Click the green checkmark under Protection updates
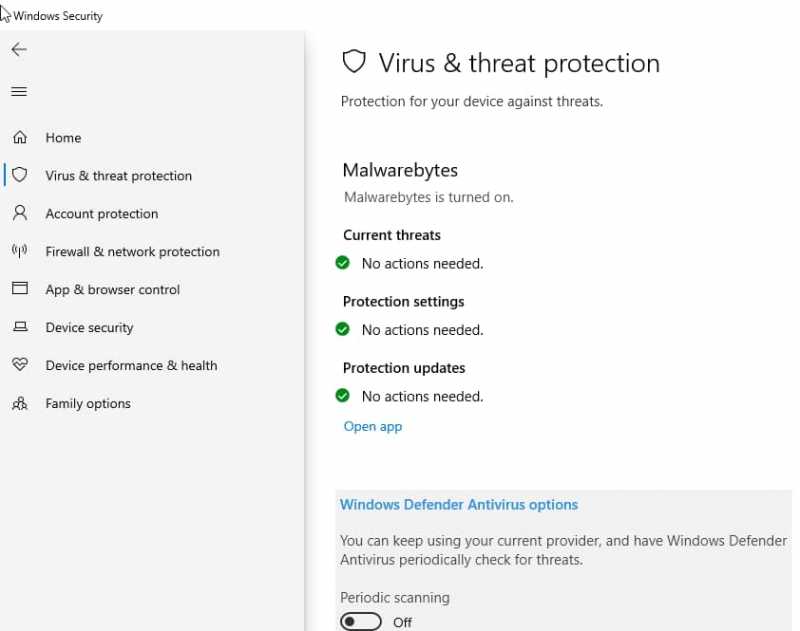 pyautogui.click(x=343, y=395)
